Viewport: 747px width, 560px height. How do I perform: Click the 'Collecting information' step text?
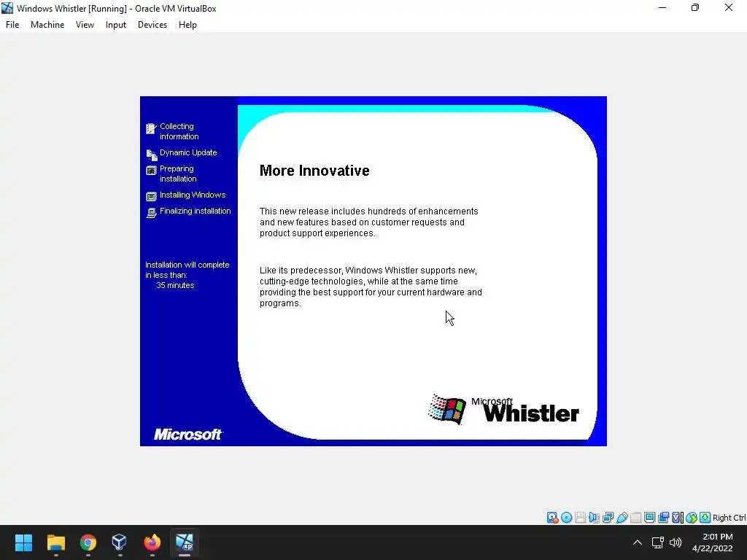click(179, 131)
